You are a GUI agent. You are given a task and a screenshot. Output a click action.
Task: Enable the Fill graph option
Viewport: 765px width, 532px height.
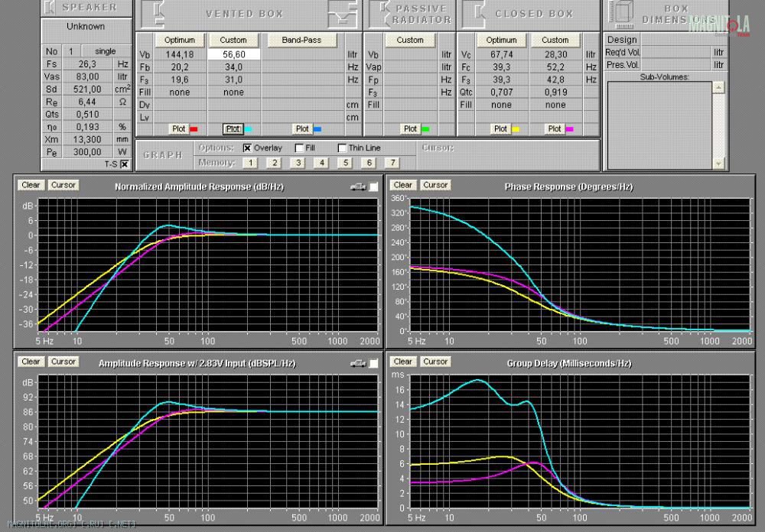[x=299, y=148]
